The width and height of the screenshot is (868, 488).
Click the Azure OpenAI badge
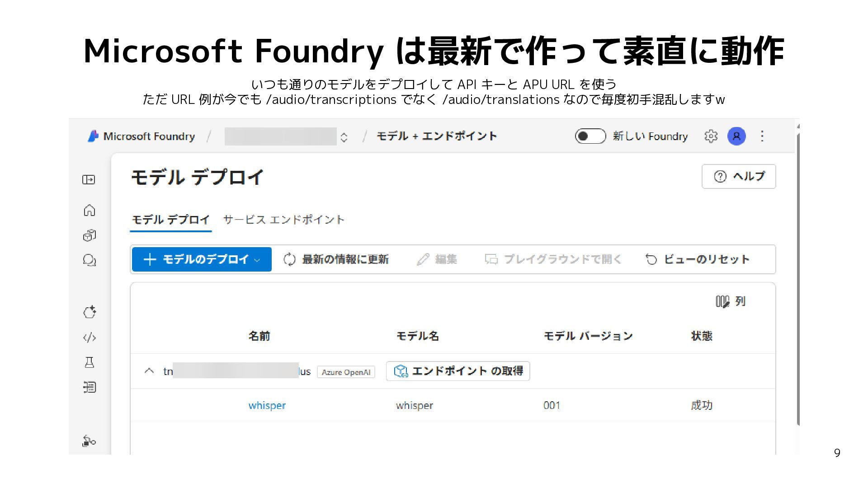[346, 372]
